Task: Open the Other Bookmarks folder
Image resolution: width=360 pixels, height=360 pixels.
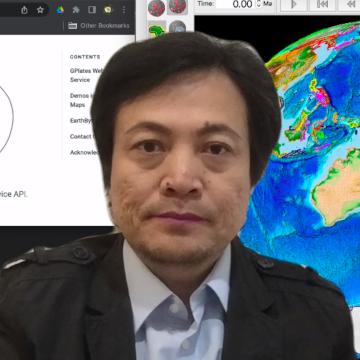Action: 99,26
